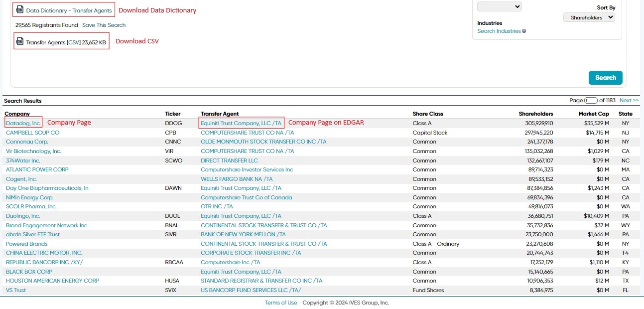644x309 pixels.
Task: Open the OTR INC /TA link
Action: coord(217,206)
